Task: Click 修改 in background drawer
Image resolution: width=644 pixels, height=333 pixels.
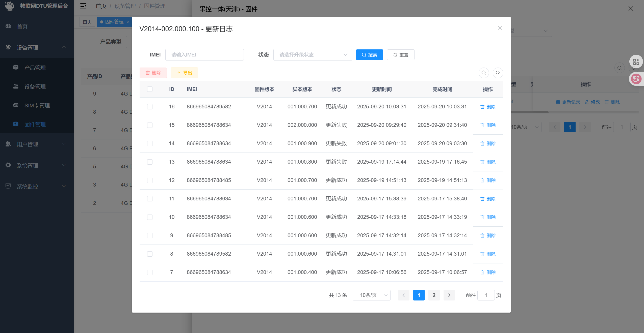Action: pos(592,102)
